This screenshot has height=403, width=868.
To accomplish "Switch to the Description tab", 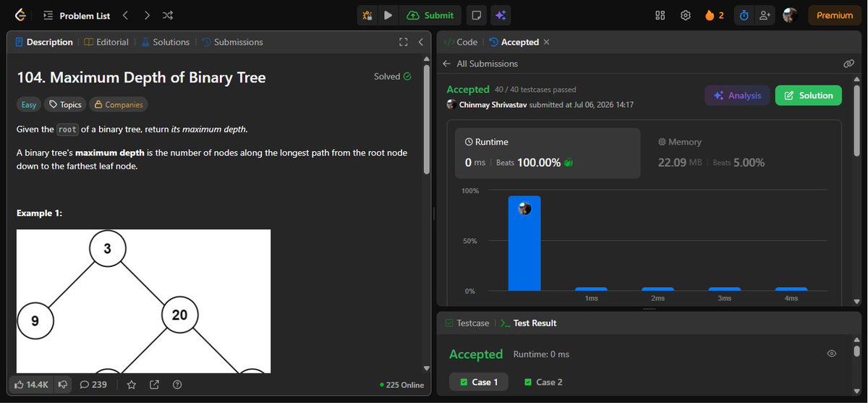I will tap(44, 42).
